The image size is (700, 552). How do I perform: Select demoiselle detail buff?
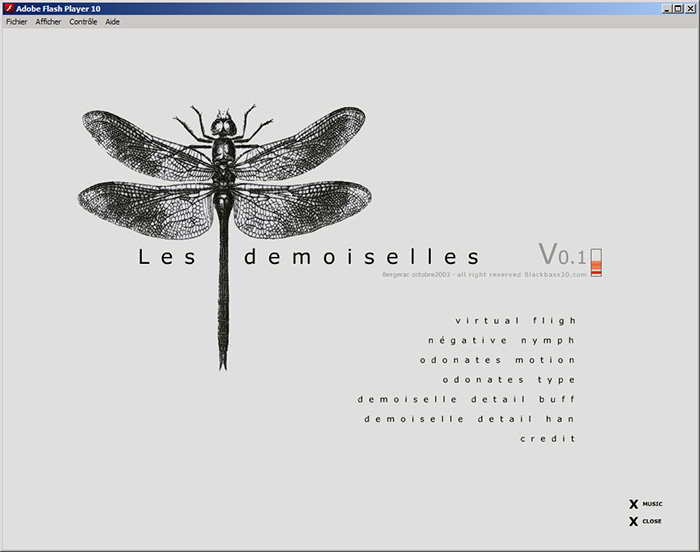(466, 399)
